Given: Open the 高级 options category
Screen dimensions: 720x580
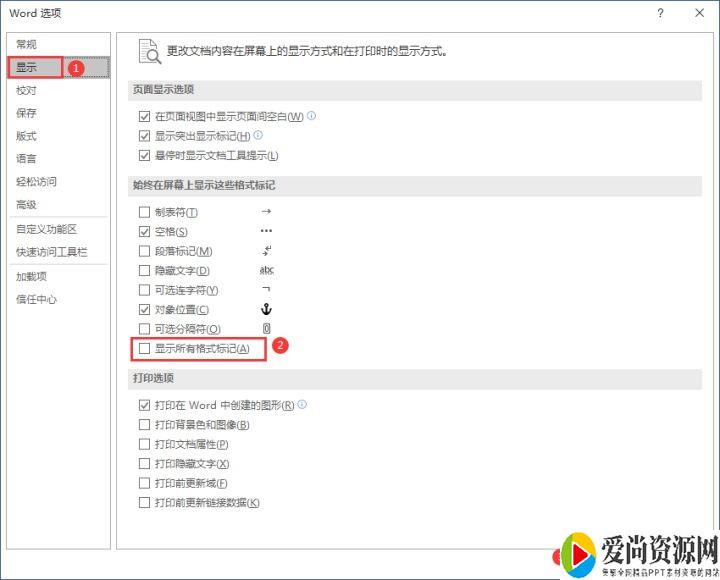Looking at the screenshot, I should (x=26, y=205).
